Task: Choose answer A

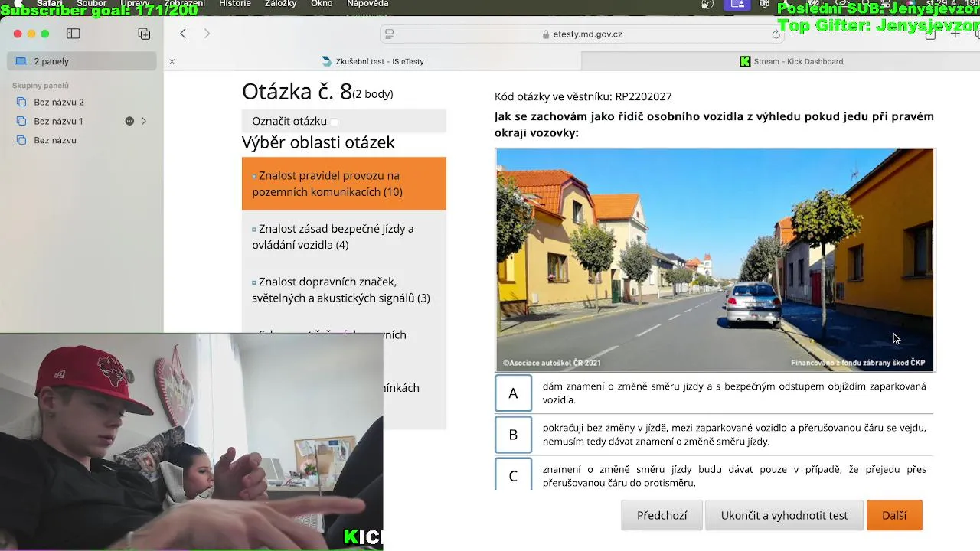Action: pyautogui.click(x=513, y=393)
